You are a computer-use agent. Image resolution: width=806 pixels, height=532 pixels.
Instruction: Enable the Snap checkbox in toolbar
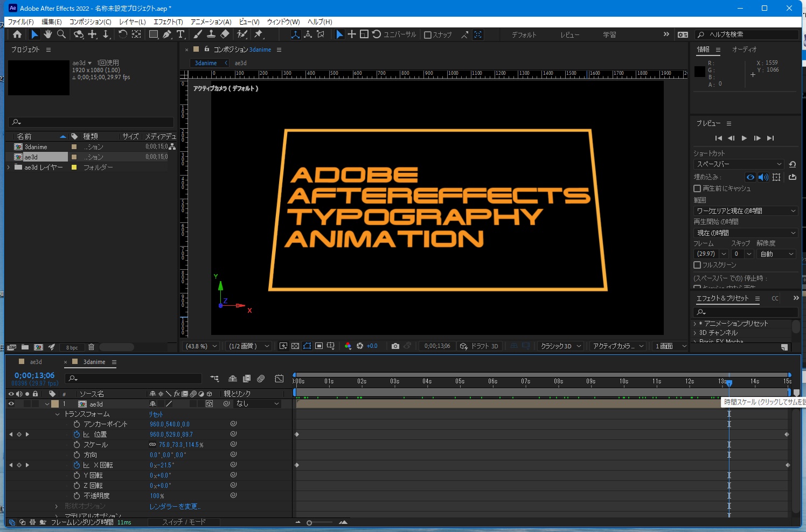[428, 35]
